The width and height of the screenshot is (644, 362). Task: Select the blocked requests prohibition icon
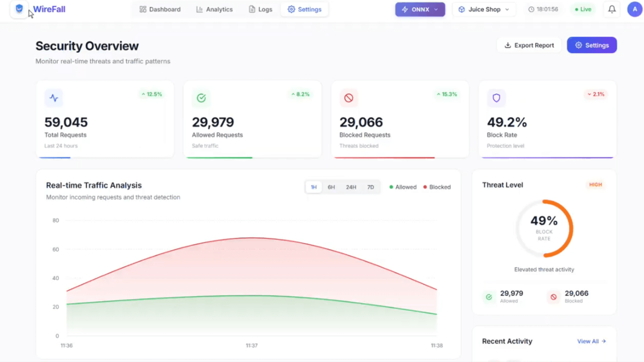pos(349,98)
